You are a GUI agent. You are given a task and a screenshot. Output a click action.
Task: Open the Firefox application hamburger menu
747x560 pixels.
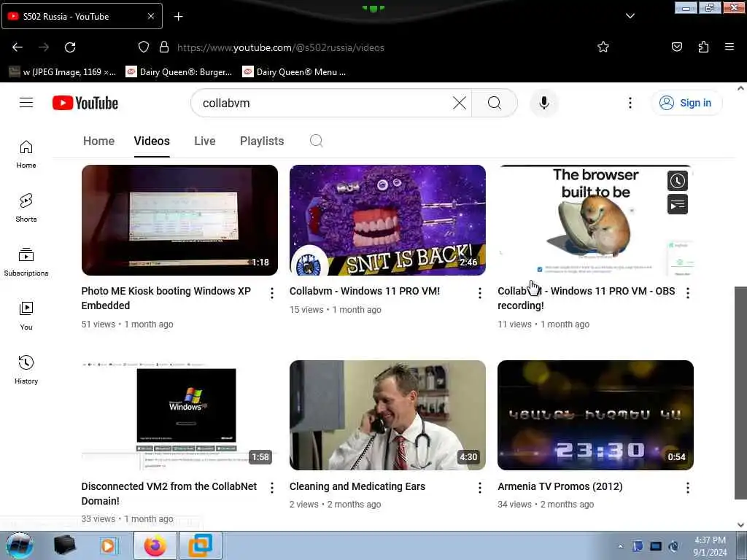coord(729,47)
